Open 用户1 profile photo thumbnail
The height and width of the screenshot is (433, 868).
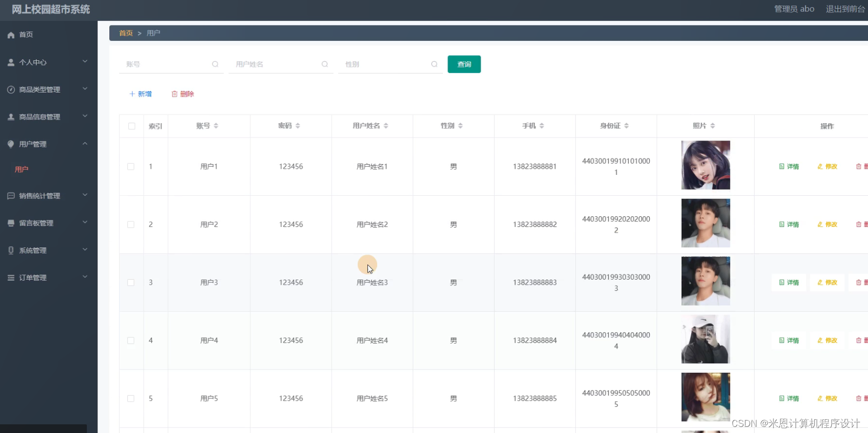(x=706, y=165)
